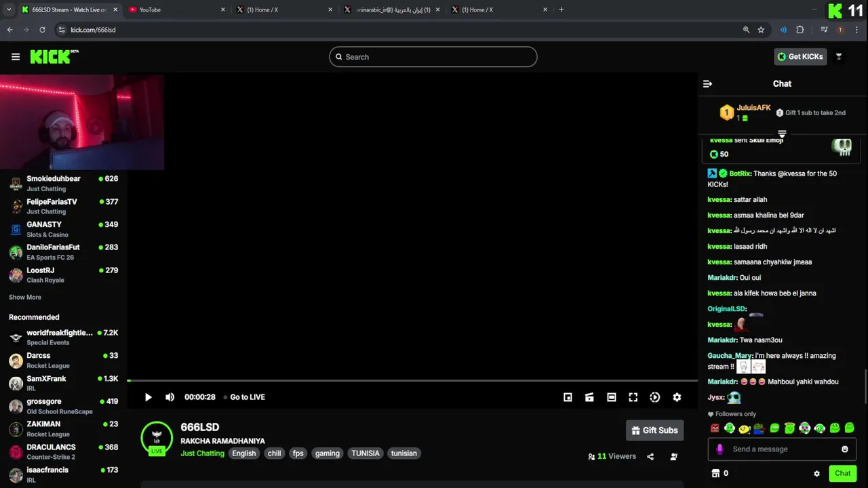This screenshot has height=488, width=868.
Task: Mute the stream volume
Action: coord(170,397)
